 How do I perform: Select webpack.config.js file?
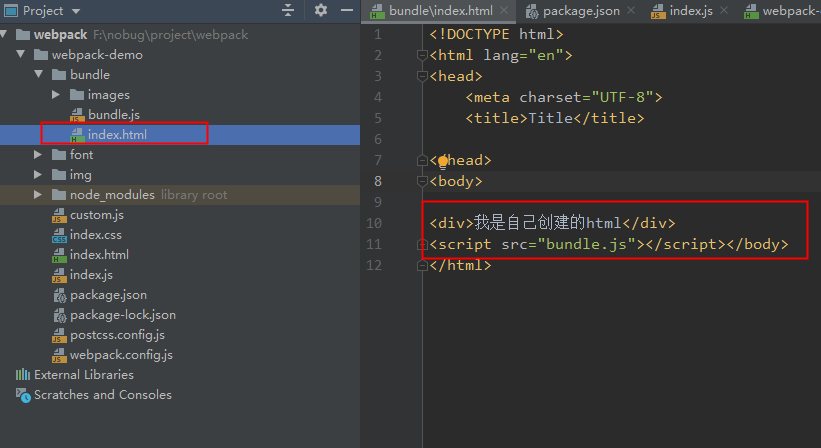[x=121, y=355]
